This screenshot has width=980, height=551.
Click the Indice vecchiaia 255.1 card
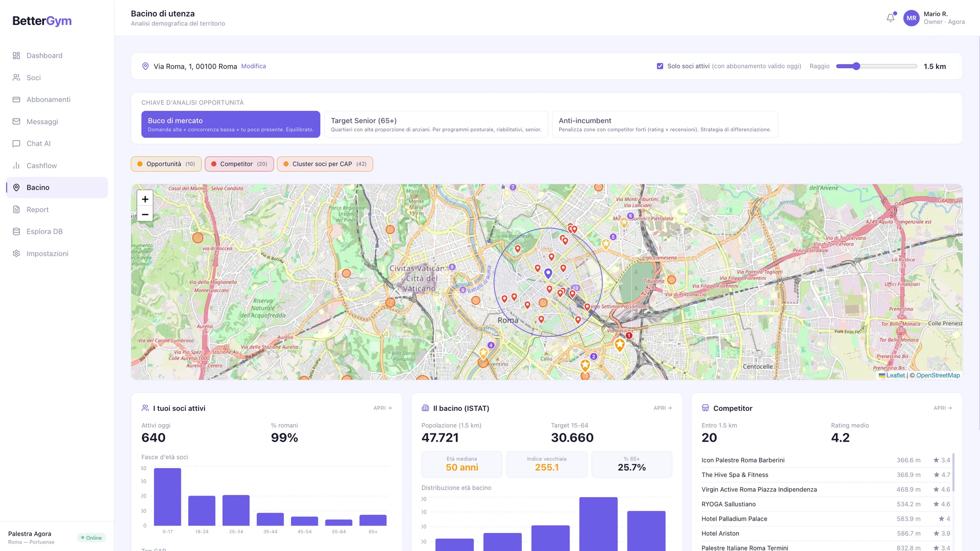pyautogui.click(x=546, y=464)
